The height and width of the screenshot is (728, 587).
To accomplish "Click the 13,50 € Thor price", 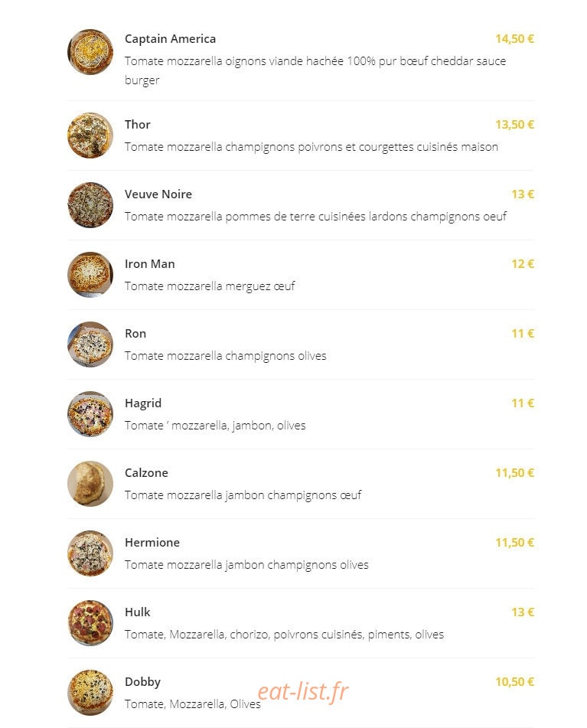I will tap(514, 125).
